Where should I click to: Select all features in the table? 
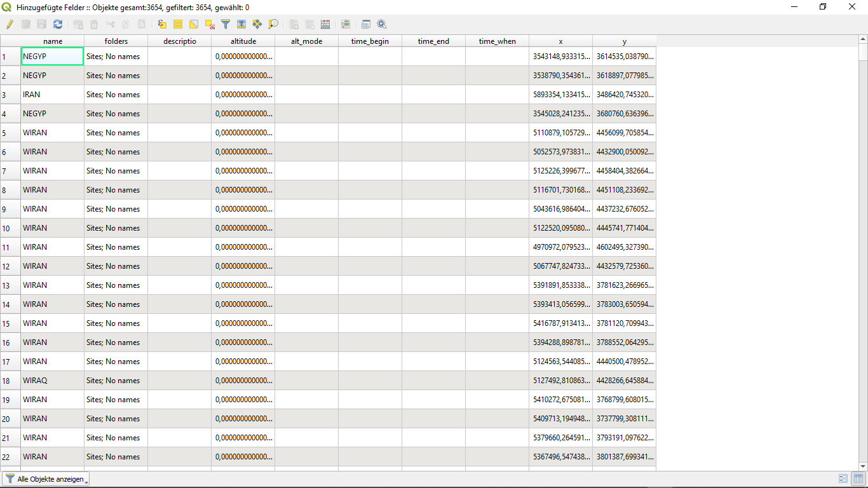[x=178, y=24]
